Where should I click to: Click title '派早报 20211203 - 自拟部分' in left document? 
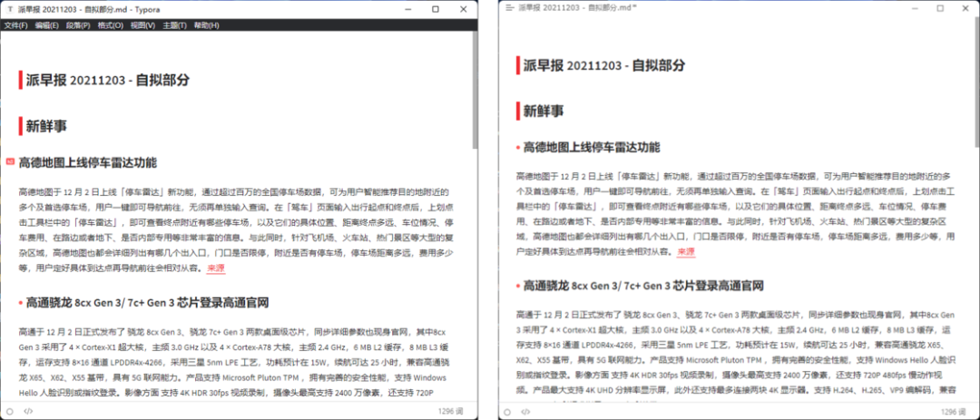tap(107, 80)
